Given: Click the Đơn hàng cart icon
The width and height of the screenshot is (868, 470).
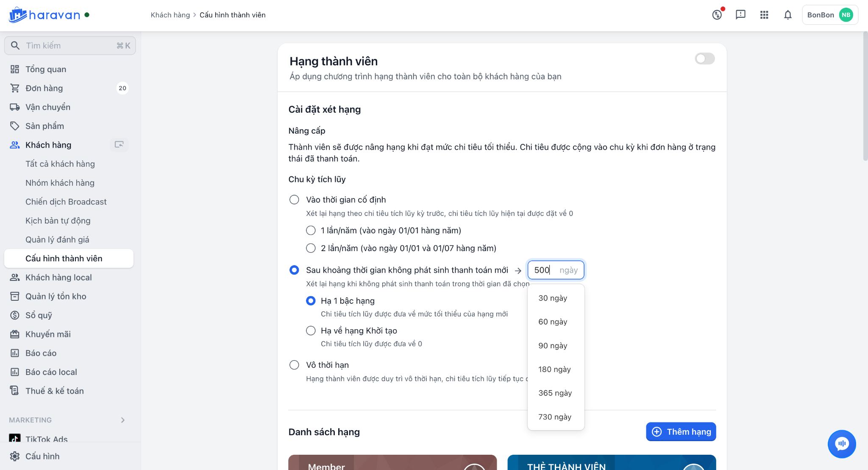Looking at the screenshot, I should click(x=15, y=88).
